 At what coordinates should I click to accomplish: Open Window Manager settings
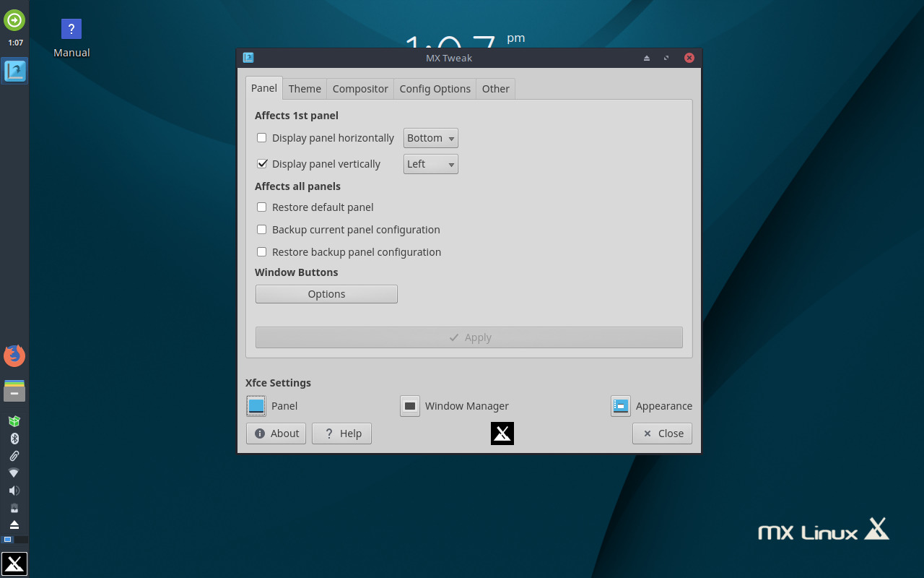click(x=409, y=405)
